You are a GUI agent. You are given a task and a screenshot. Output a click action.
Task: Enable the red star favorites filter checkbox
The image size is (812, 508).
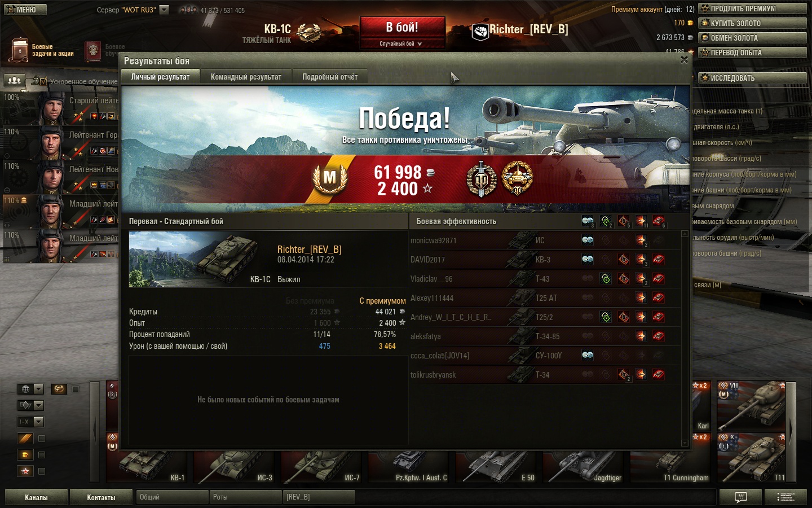point(42,471)
